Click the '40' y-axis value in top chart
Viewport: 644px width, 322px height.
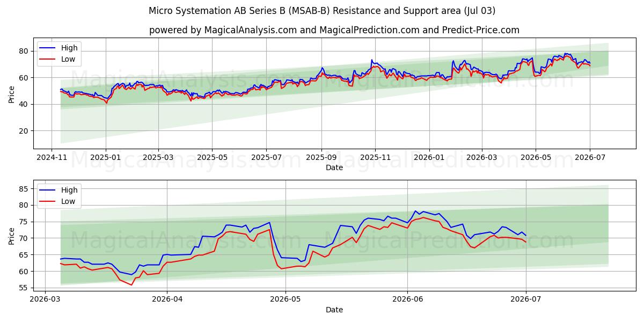(25, 104)
